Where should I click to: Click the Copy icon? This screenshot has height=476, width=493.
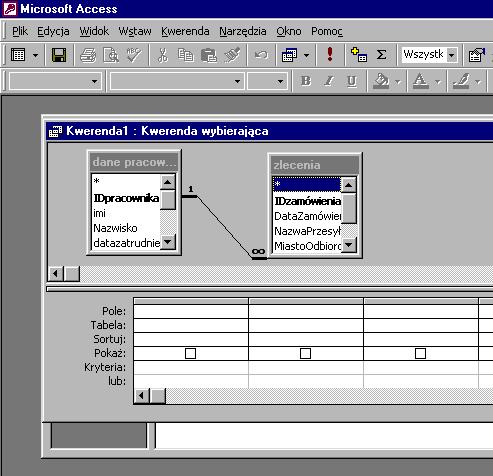tap(185, 55)
